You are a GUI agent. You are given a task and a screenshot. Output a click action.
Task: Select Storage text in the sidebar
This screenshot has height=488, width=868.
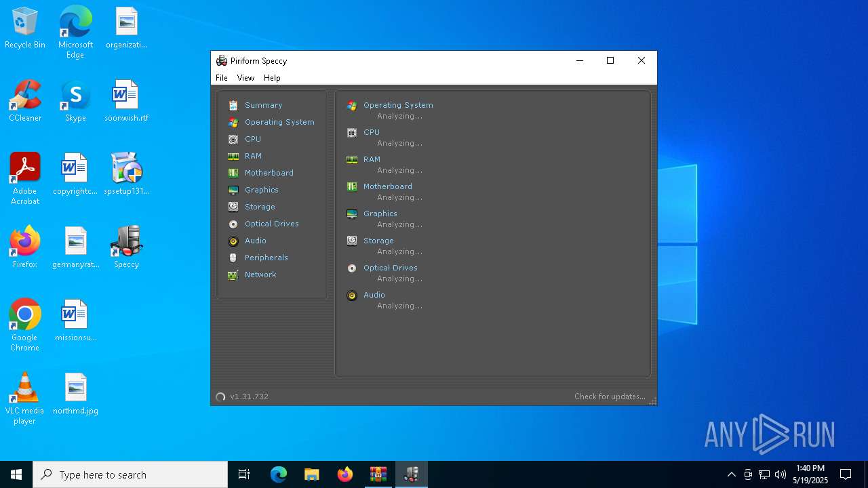pos(260,207)
